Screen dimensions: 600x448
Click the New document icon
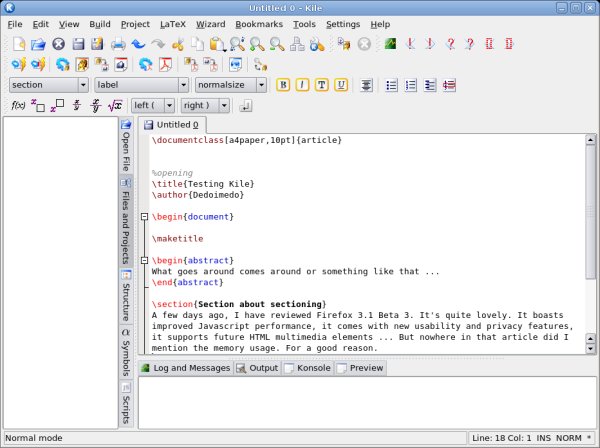[17, 44]
